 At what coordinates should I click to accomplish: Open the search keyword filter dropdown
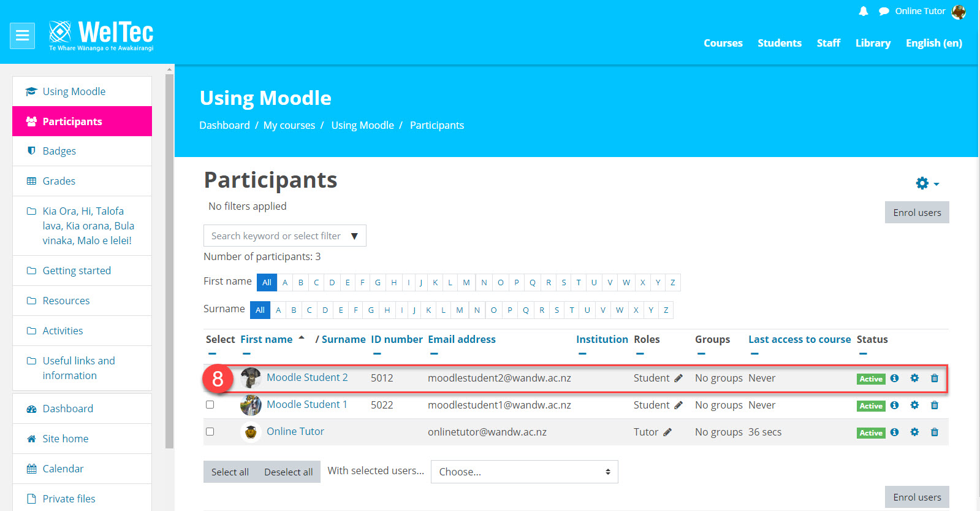[354, 236]
